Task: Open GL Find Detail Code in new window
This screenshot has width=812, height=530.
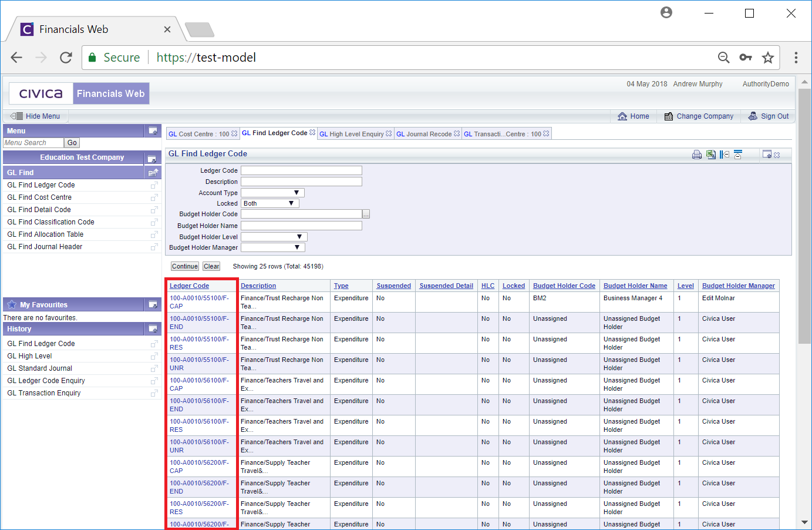Action: [x=154, y=210]
